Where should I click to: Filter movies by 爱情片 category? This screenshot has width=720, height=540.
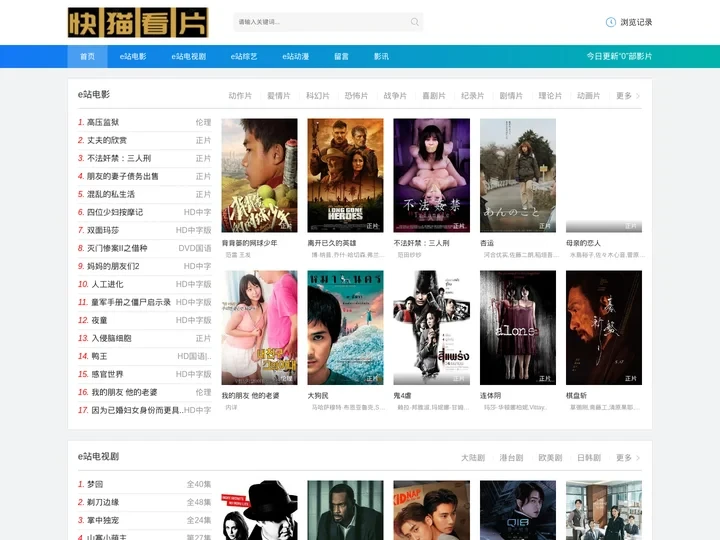pyautogui.click(x=279, y=96)
